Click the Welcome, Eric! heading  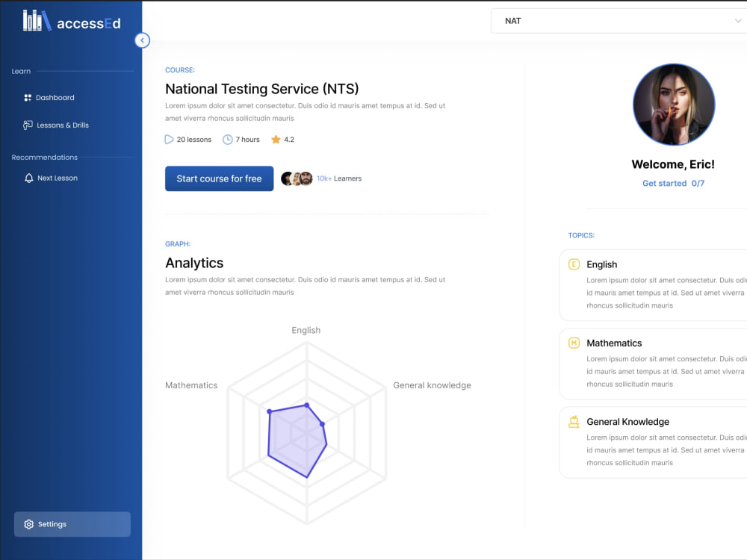(x=673, y=164)
